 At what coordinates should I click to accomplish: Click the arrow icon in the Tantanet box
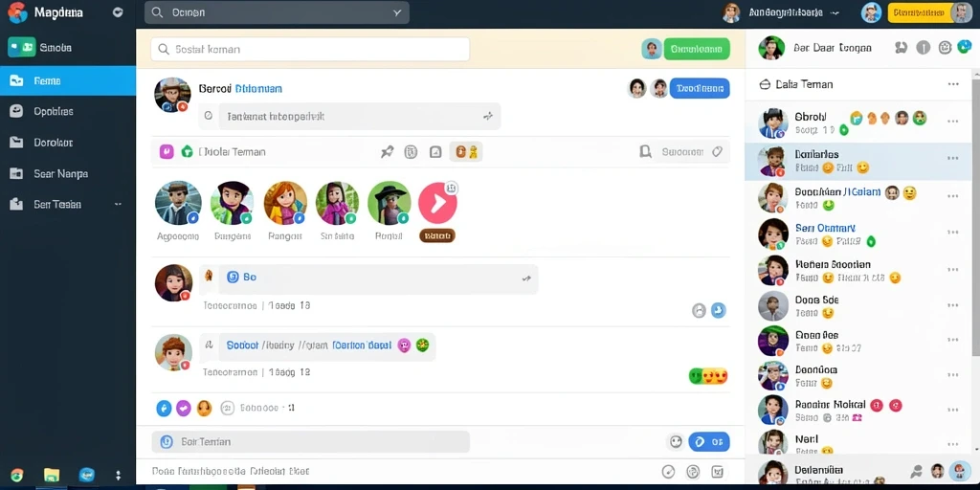tap(488, 116)
